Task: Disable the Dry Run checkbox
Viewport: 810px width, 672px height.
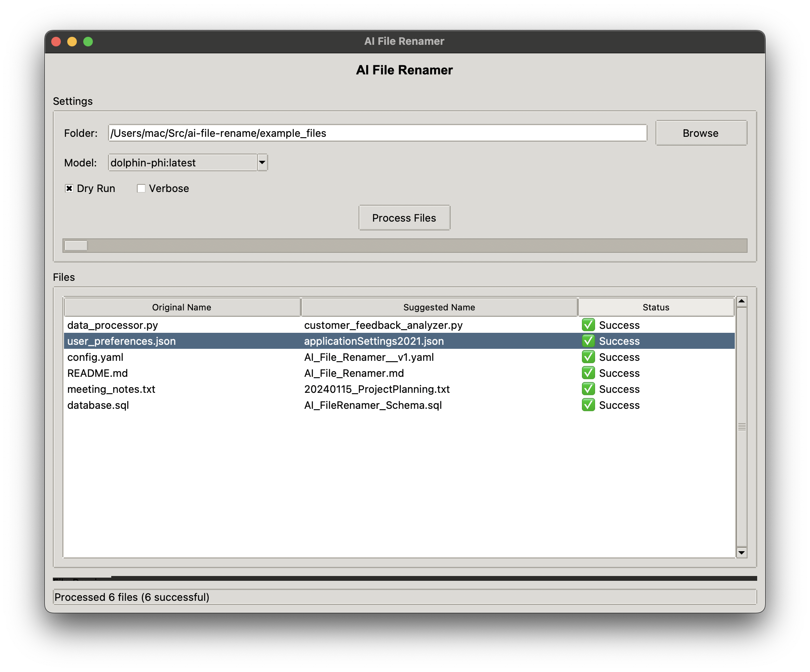Action: click(x=69, y=188)
